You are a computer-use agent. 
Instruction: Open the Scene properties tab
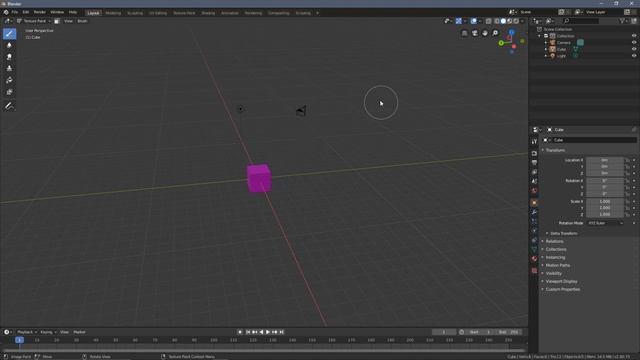(534, 182)
